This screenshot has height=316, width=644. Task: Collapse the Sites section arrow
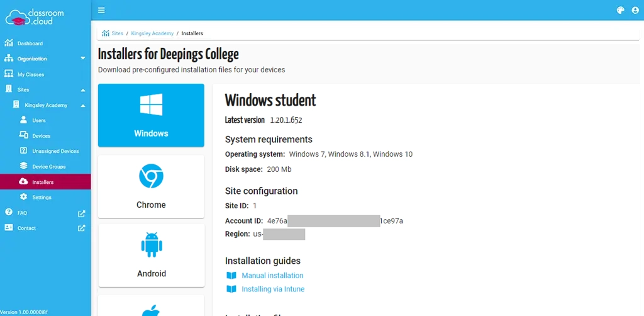tap(82, 89)
